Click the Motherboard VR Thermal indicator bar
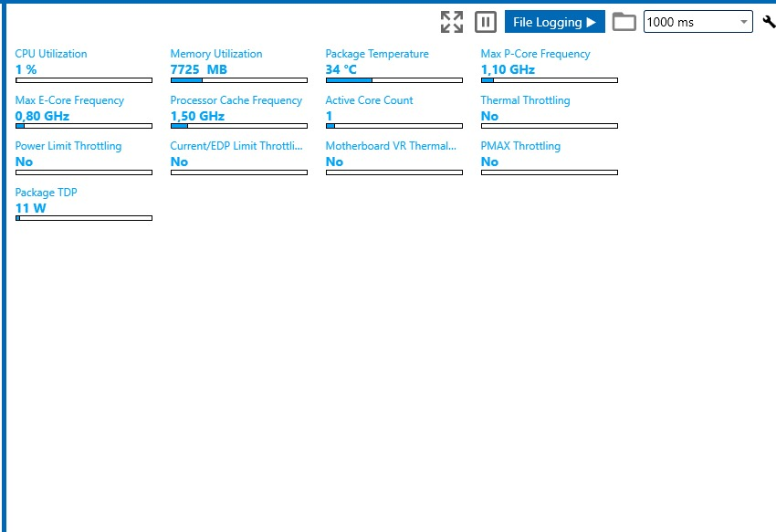Viewport: 776px width, 532px height. coord(394,172)
